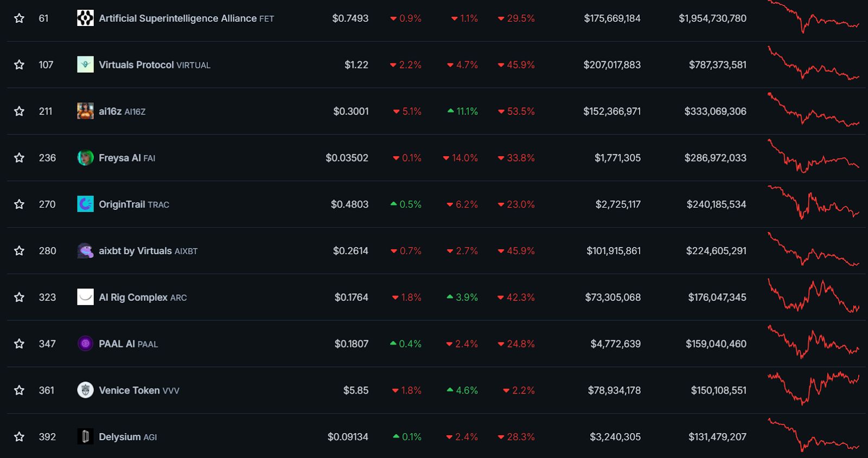Select aixbt by Virtuals price $0.2614
Image resolution: width=868 pixels, height=458 pixels.
350,251
